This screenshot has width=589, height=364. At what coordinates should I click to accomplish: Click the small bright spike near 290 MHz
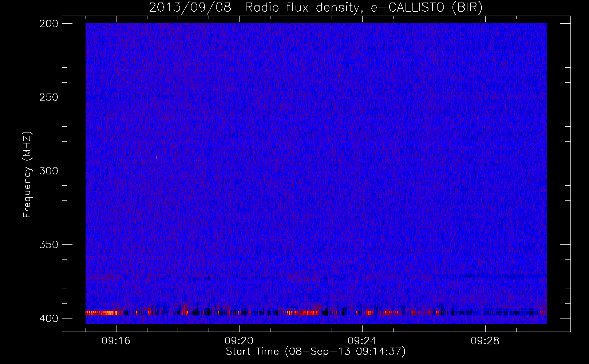pos(157,158)
